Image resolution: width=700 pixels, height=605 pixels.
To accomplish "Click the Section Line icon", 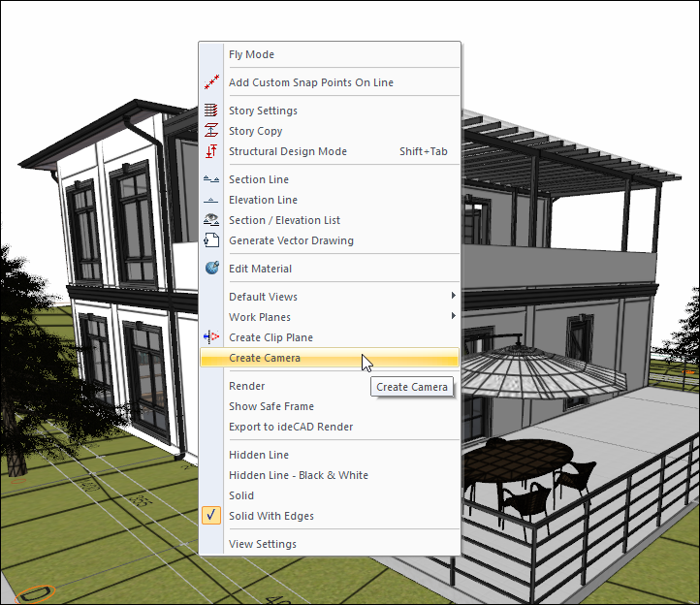I will pyautogui.click(x=211, y=180).
